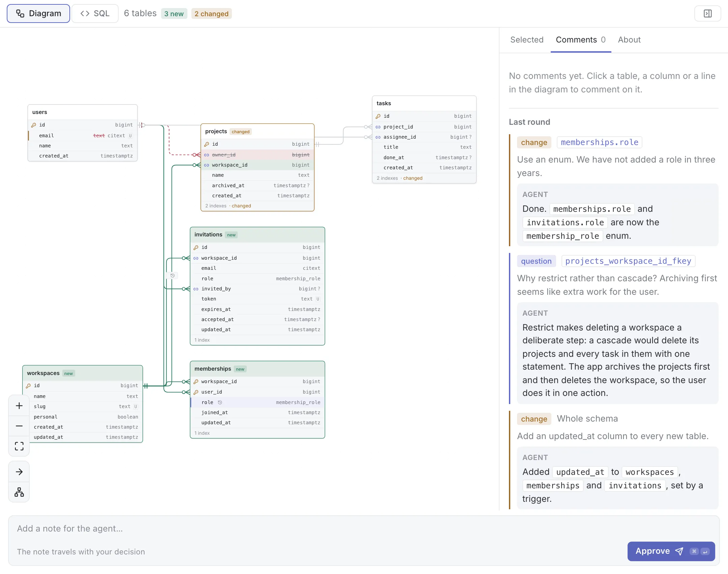Click the memberships.role reference link
The width and height of the screenshot is (728, 574).
(600, 142)
